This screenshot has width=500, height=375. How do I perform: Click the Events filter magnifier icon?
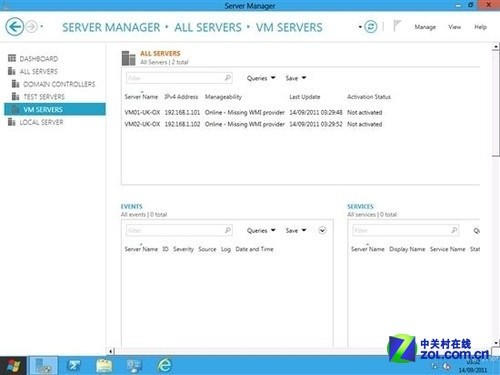228,230
